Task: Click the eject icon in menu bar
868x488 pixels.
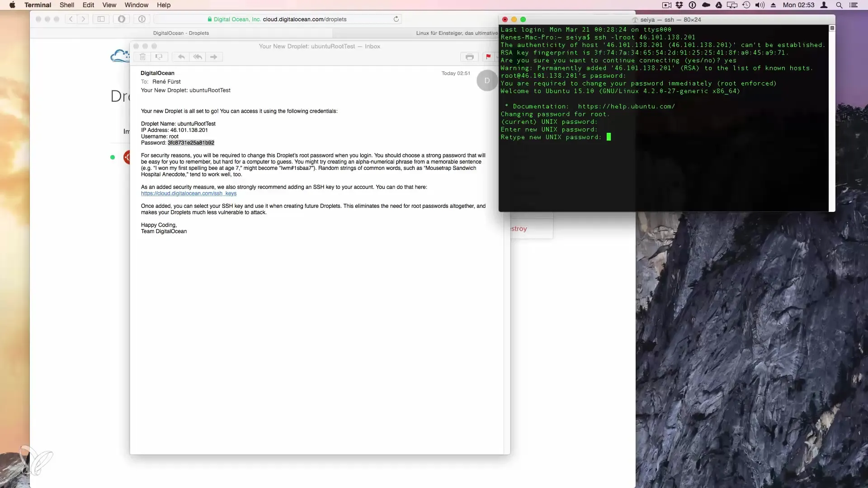Action: (774, 5)
